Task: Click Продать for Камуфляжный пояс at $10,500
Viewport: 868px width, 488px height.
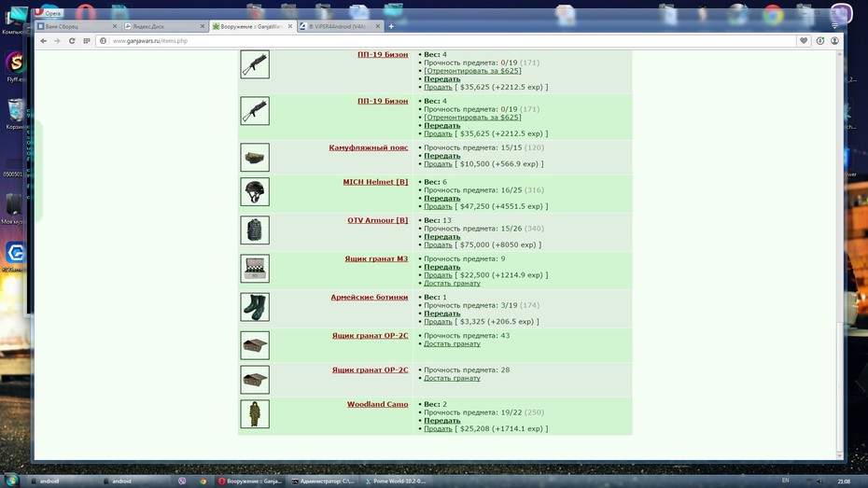Action: pos(438,164)
